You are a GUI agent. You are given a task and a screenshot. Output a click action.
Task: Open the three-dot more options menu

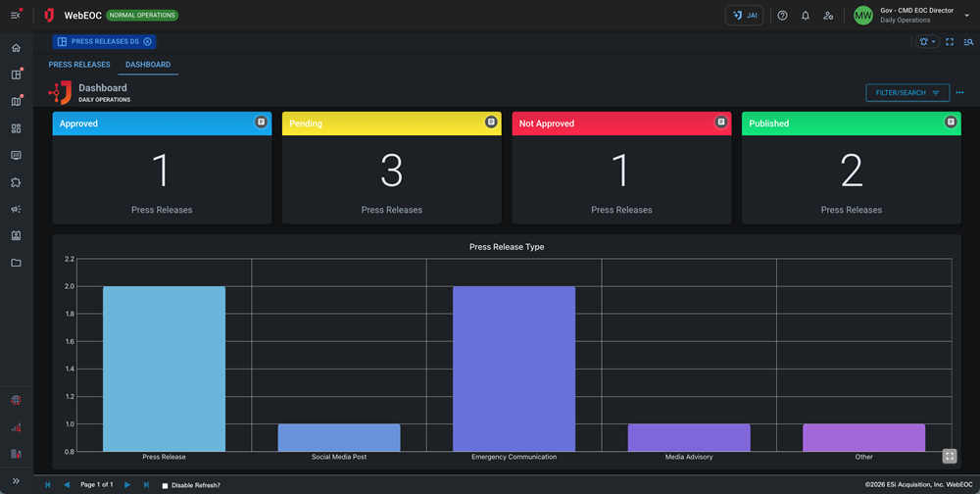pyautogui.click(x=960, y=93)
